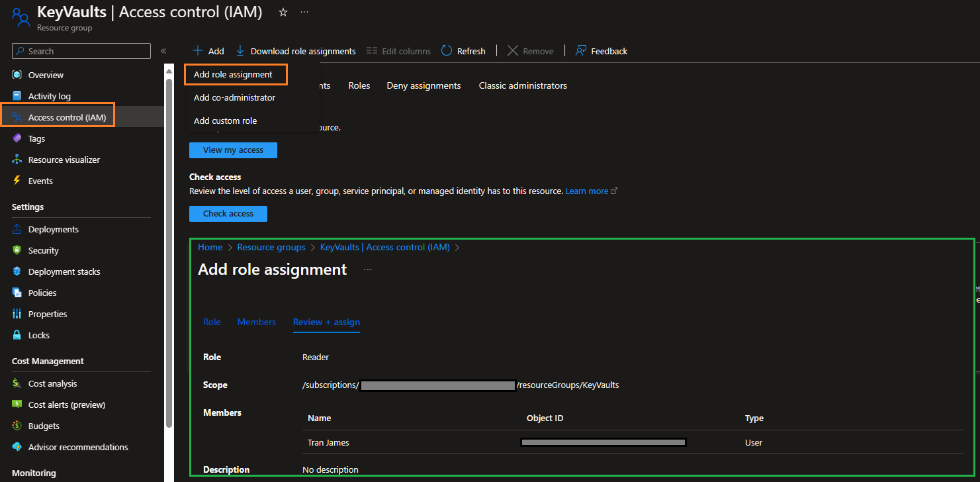Click the Budgets coin icon
Image resolution: width=980 pixels, height=482 pixels.
click(x=17, y=426)
